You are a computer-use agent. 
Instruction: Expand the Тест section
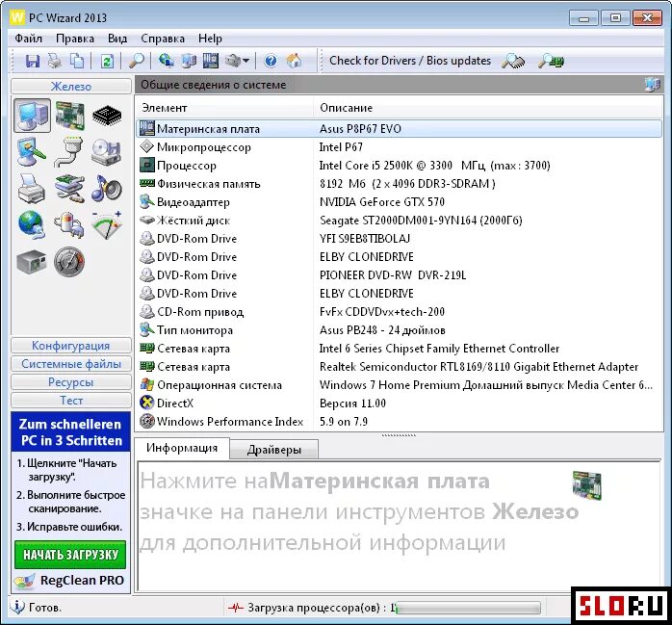tap(71, 401)
